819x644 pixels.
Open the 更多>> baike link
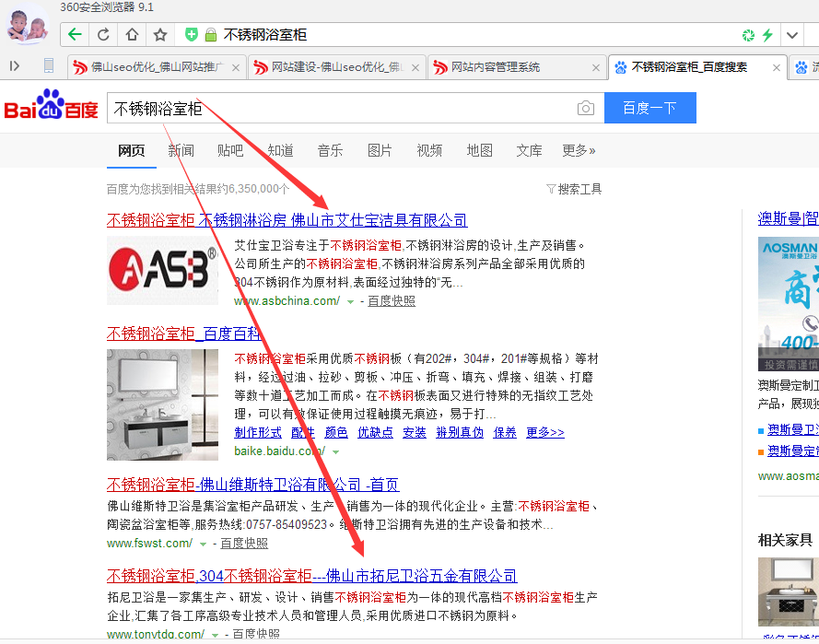[545, 432]
